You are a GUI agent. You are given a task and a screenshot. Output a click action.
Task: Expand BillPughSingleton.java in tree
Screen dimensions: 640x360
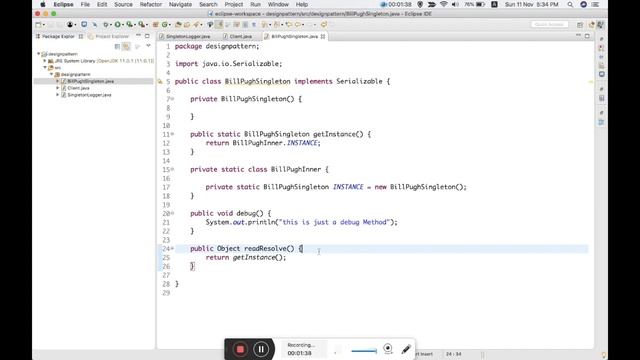click(x=58, y=81)
